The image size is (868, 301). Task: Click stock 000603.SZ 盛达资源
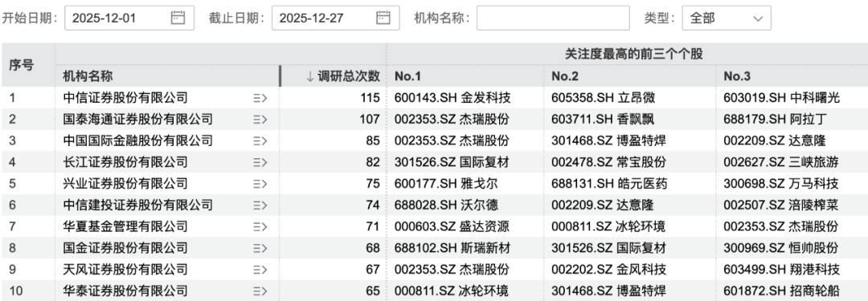452,226
